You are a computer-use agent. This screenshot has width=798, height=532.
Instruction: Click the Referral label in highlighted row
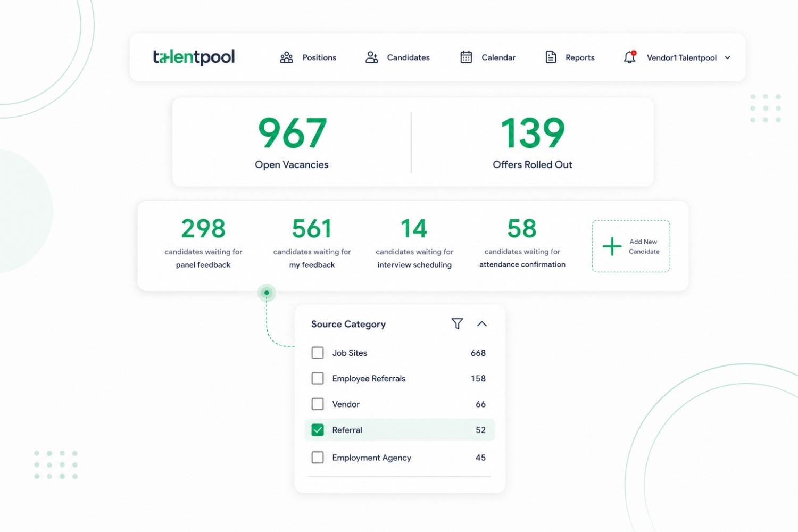click(x=347, y=430)
